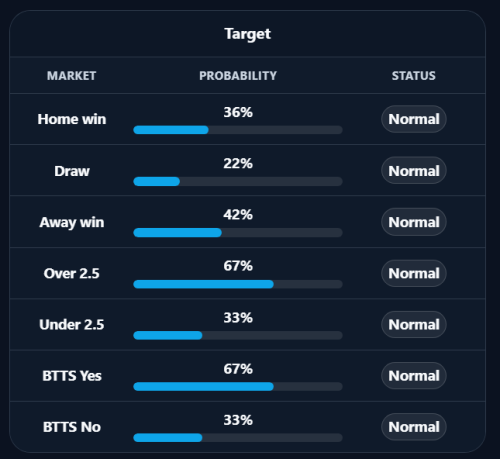Image resolution: width=500 pixels, height=459 pixels.
Task: Click the MARKET column header
Action: tap(71, 76)
